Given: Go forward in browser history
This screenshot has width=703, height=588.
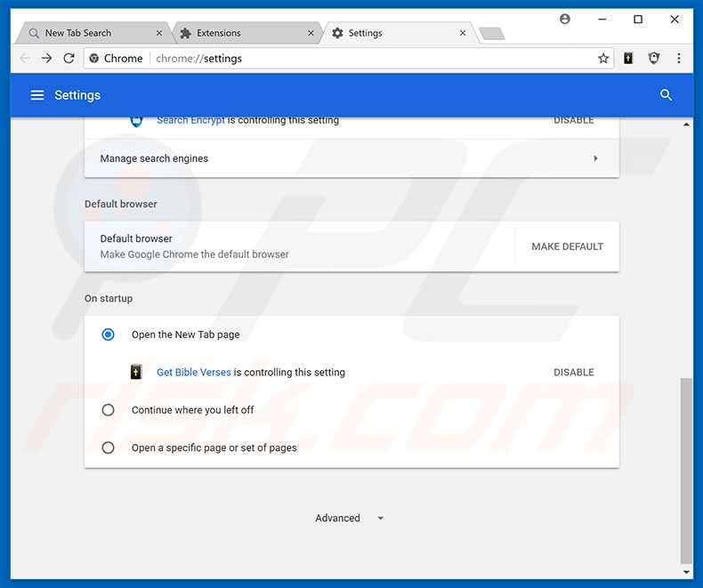Looking at the screenshot, I should click(46, 58).
